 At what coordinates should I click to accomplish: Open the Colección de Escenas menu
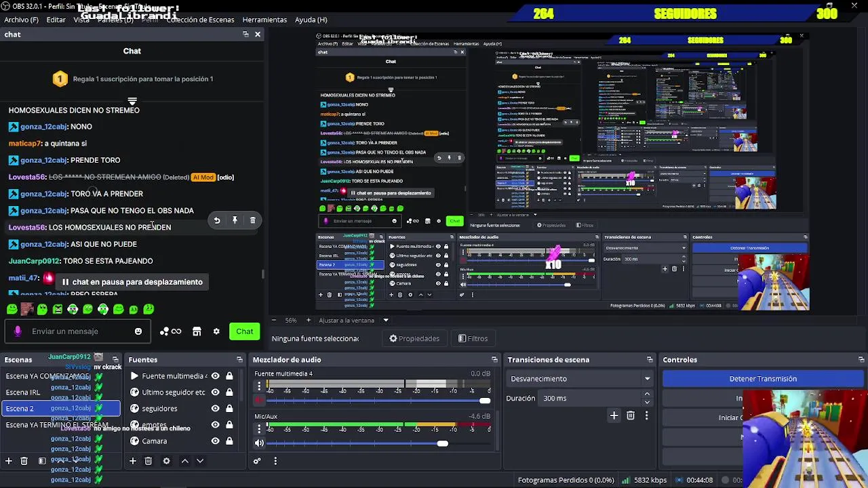point(200,20)
